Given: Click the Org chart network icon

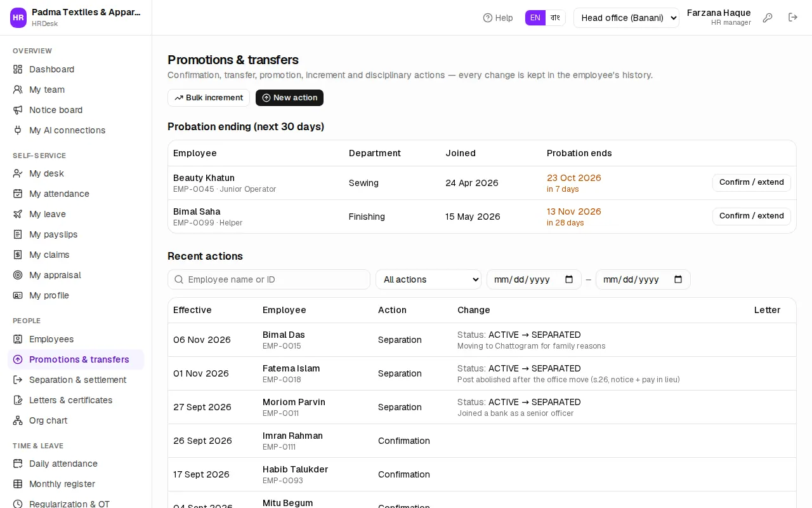Looking at the screenshot, I should click(x=18, y=420).
